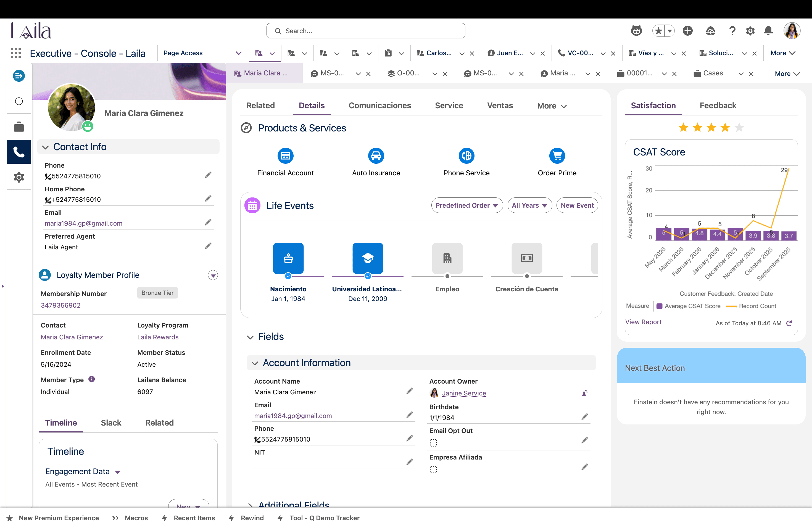Open the All Years filter dropdown
812x528 pixels.
pos(529,205)
